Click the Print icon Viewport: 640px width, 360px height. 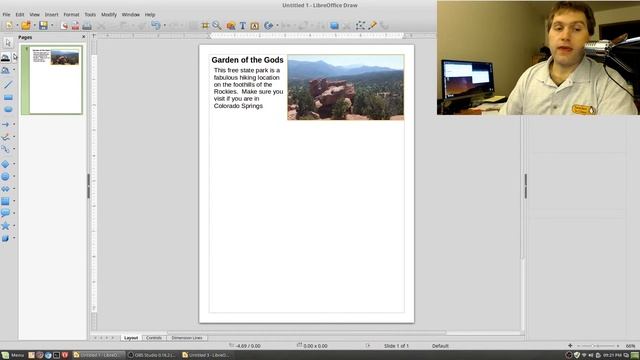(87, 26)
